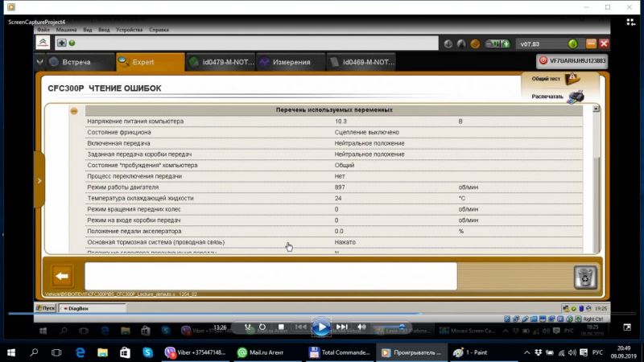Click the trash bin icon
644x362 pixels.
(584, 277)
